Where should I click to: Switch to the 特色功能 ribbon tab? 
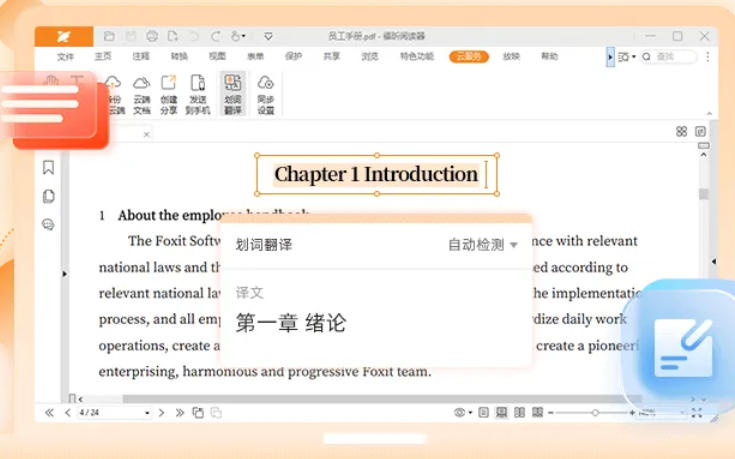pos(417,56)
